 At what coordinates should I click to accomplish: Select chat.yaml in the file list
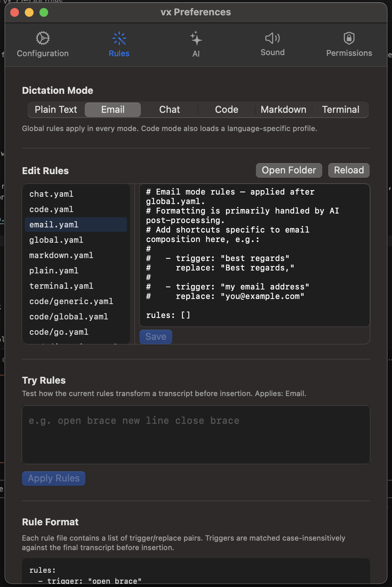[51, 194]
